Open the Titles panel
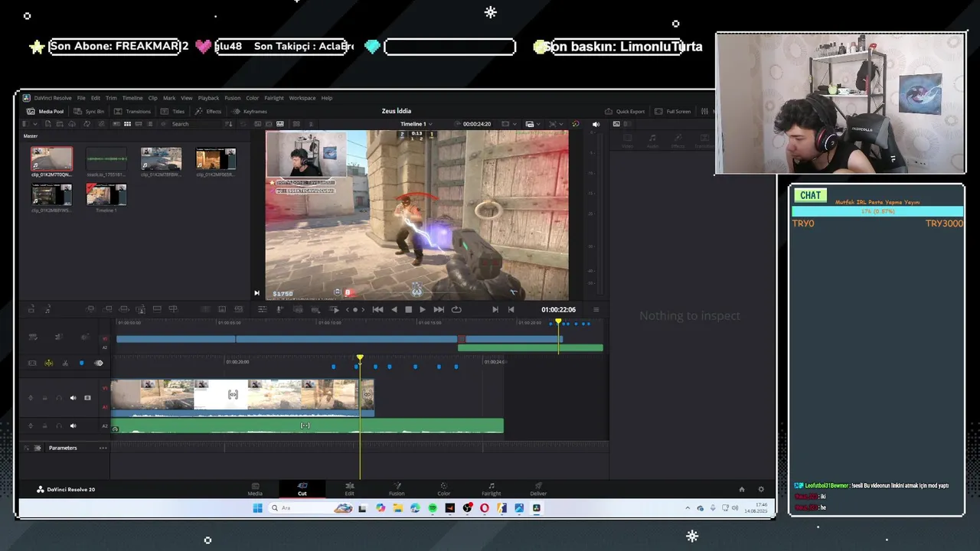Screen dimensions: 980x551 pyautogui.click(x=172, y=111)
